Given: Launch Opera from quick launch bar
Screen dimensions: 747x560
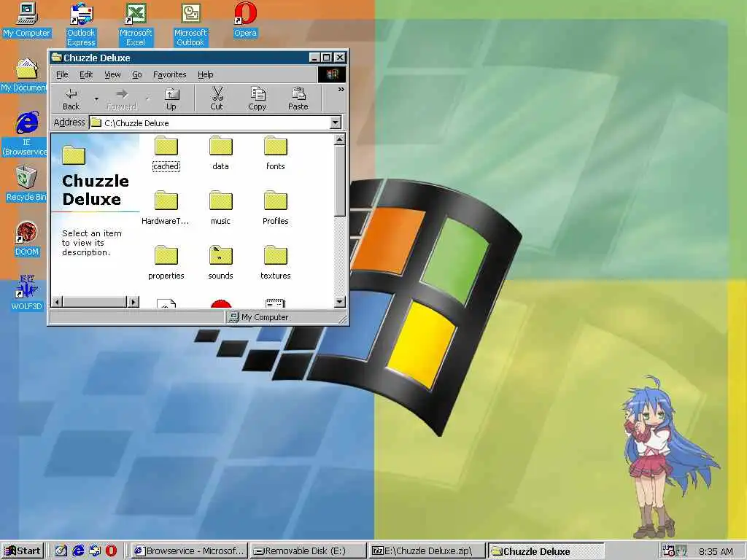Looking at the screenshot, I should coord(112,551).
